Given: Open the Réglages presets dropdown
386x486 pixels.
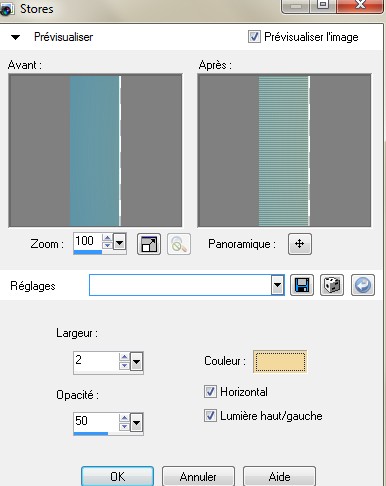Looking at the screenshot, I should point(277,285).
